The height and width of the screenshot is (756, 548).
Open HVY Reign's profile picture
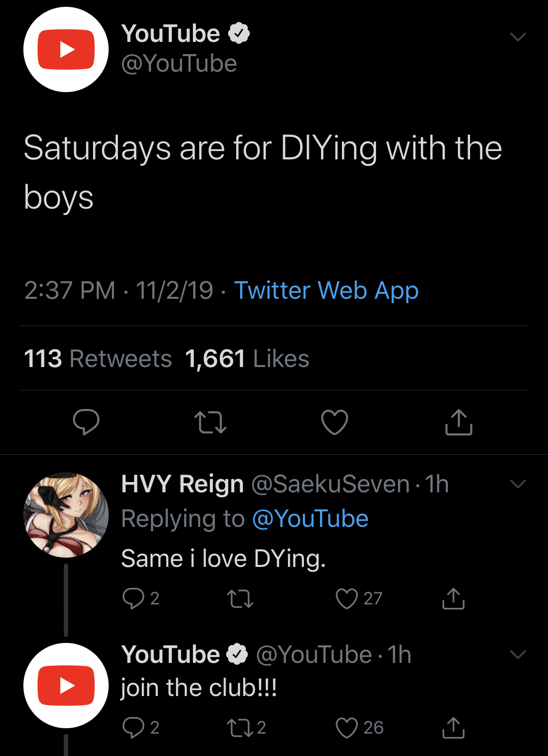pos(66,515)
